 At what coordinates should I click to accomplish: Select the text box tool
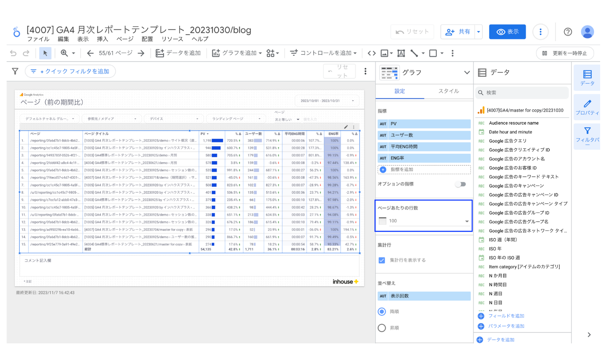click(x=401, y=53)
